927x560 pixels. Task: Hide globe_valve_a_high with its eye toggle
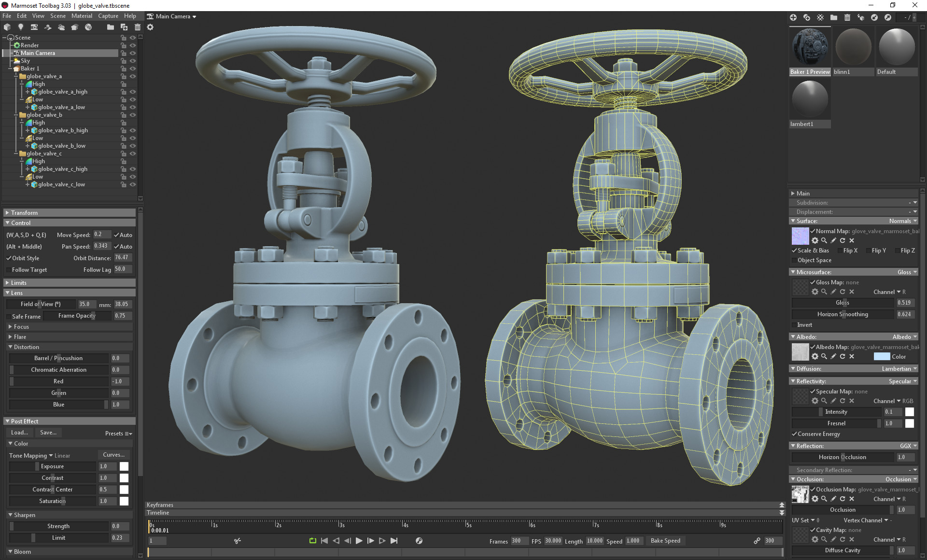[x=133, y=92]
